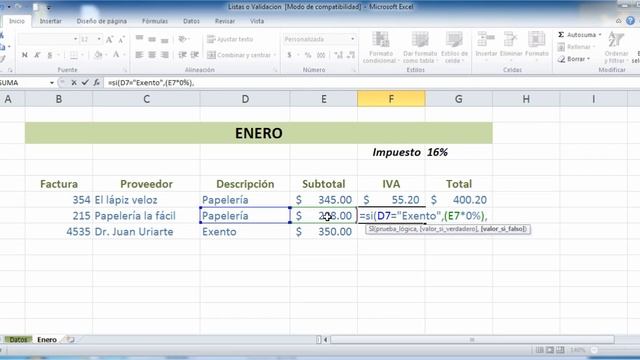Open Dar formato como tabla gallery
Viewport: 640px width, 360px height.
tap(420, 47)
